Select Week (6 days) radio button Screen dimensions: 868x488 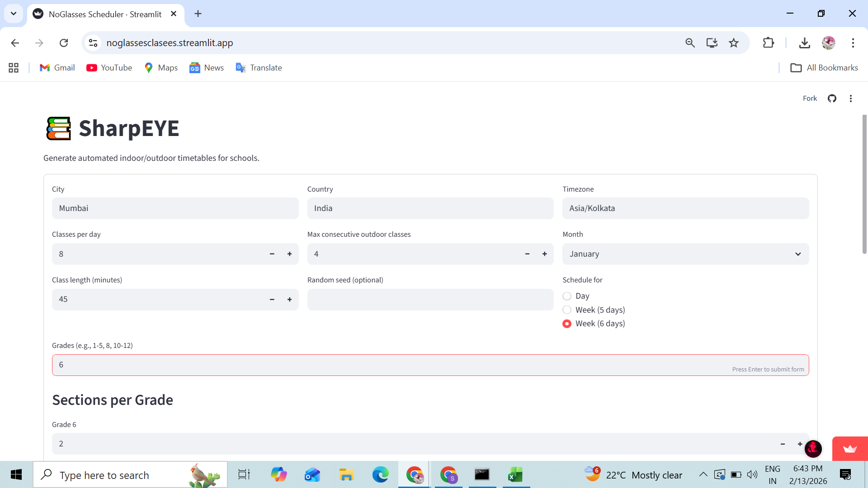[567, 324]
